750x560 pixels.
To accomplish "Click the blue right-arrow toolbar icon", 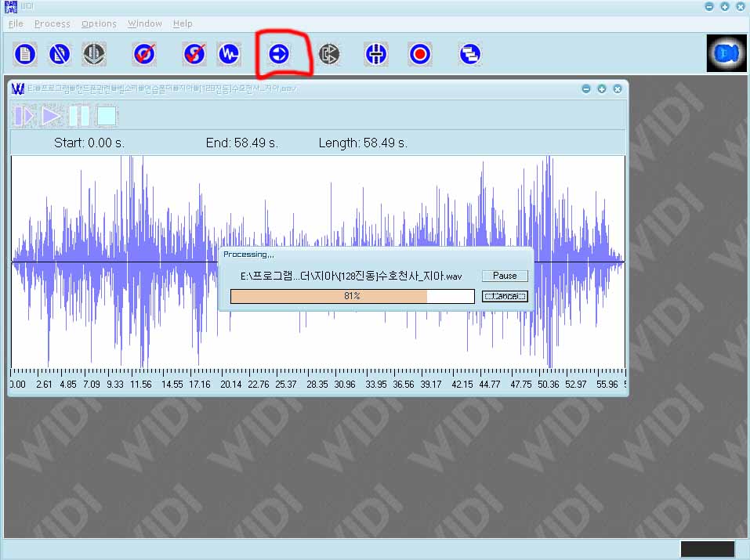I will coord(279,54).
